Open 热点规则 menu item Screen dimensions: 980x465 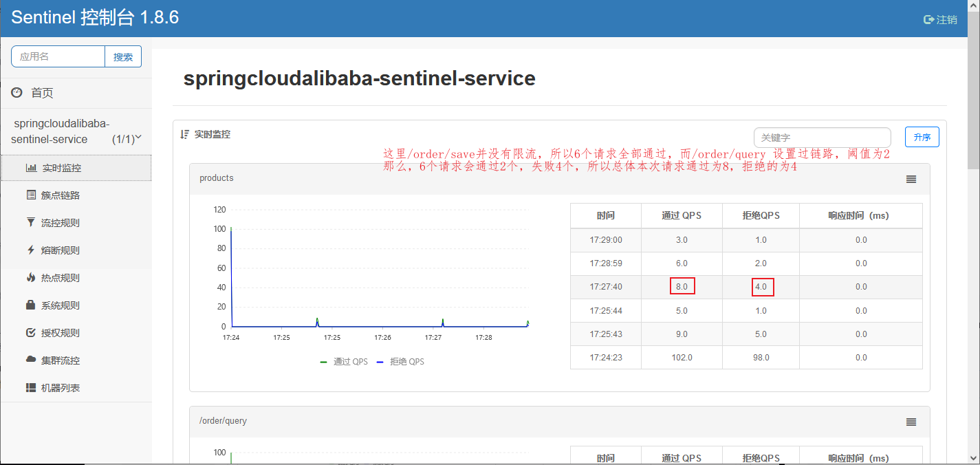(x=76, y=278)
